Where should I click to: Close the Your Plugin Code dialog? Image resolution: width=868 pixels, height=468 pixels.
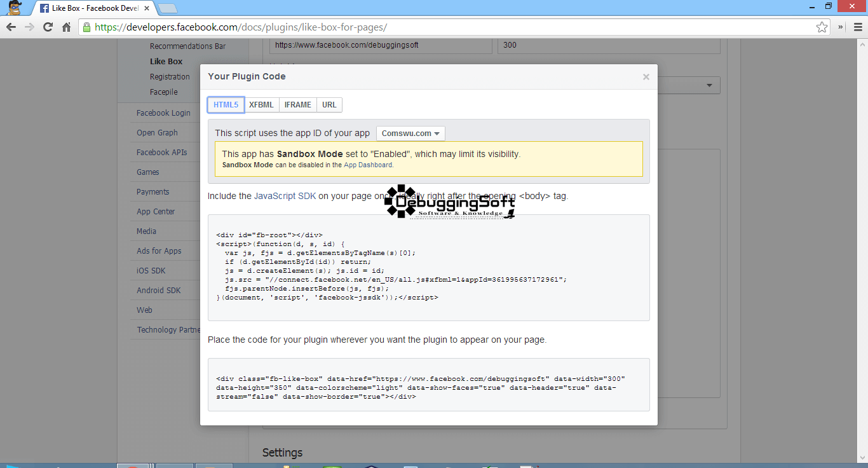646,77
